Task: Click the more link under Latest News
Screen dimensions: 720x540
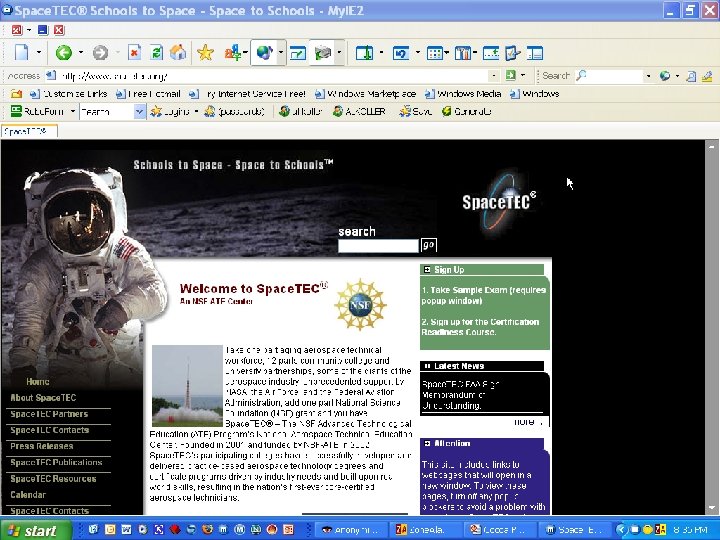Action: [524, 422]
